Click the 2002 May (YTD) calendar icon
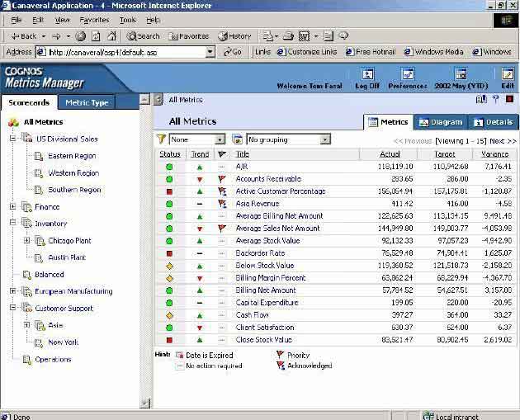The height and width of the screenshot is (420, 520). 461,74
